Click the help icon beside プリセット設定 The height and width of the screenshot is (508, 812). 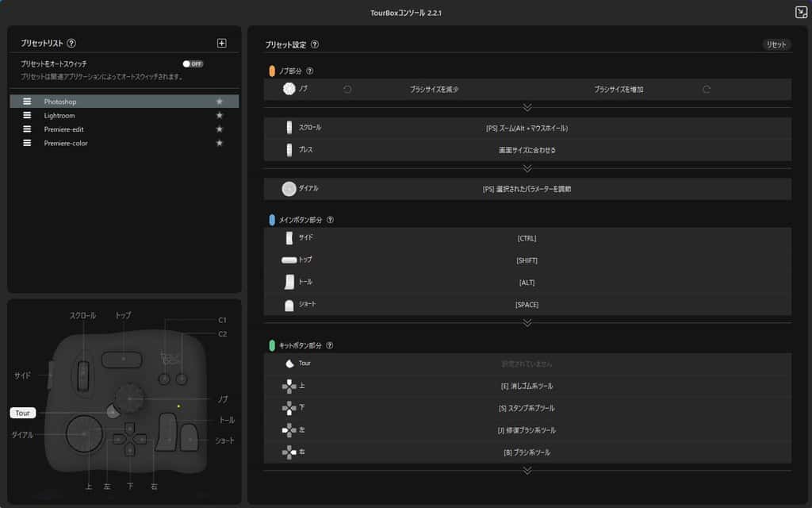(x=315, y=45)
